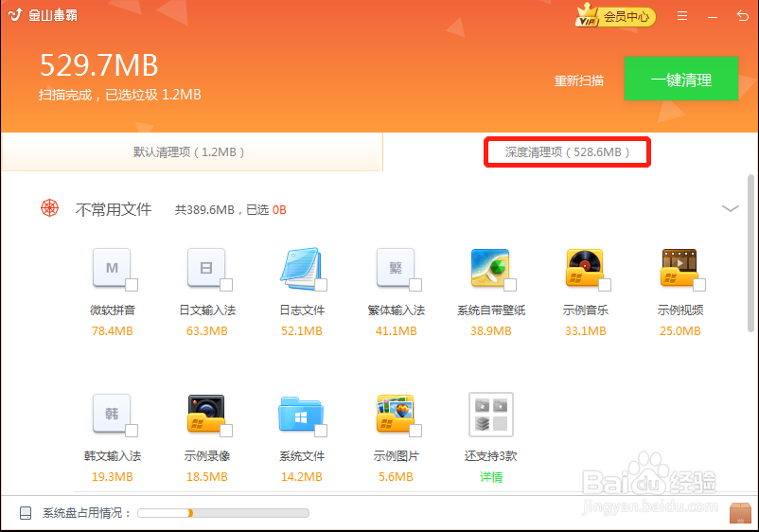Click the 扫描完成，已选垃圾 1.2MB status
Image resolution: width=759 pixels, height=532 pixels.
pyautogui.click(x=119, y=95)
